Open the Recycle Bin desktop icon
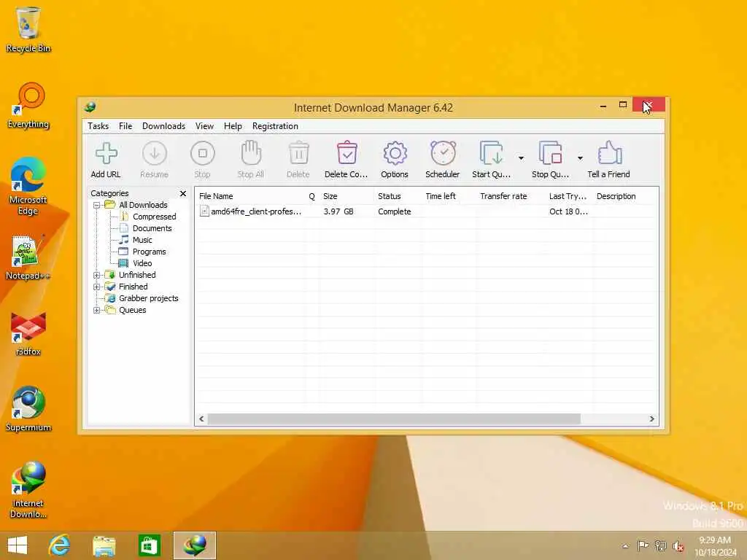The height and width of the screenshot is (560, 747). (x=28, y=29)
